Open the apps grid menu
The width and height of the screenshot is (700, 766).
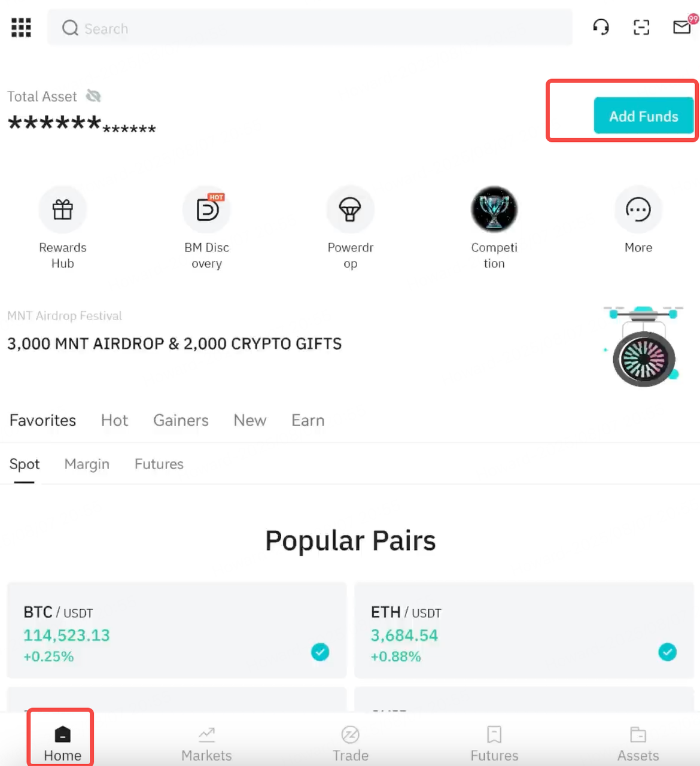(21, 28)
